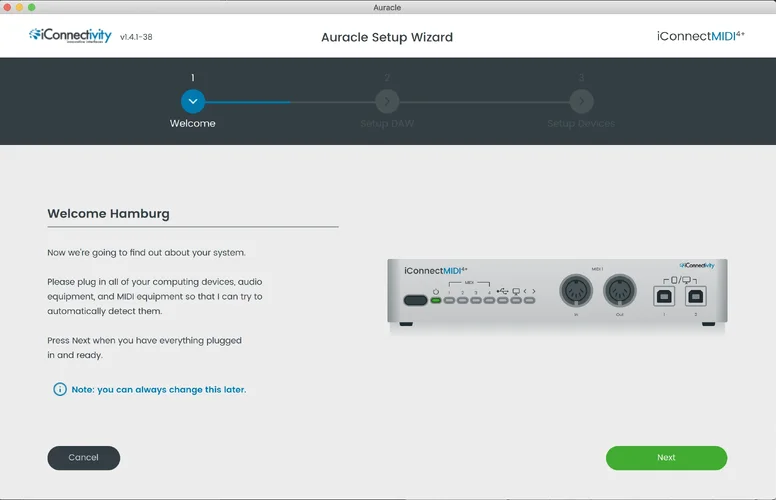Click the black button on device image

tap(415, 300)
